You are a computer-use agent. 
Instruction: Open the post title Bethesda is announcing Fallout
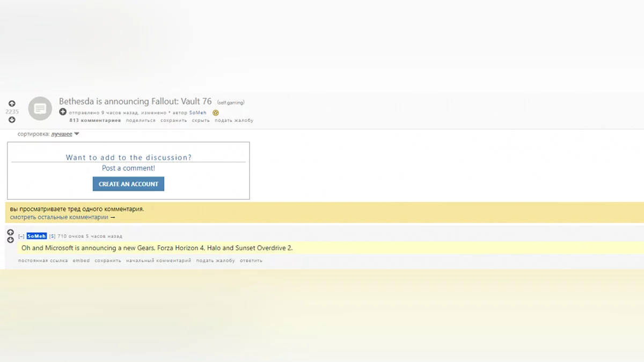[x=135, y=101]
